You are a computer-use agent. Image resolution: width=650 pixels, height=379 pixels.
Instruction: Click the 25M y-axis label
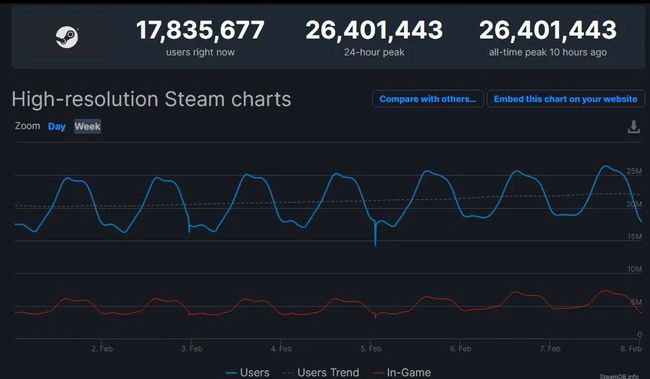[x=634, y=171]
